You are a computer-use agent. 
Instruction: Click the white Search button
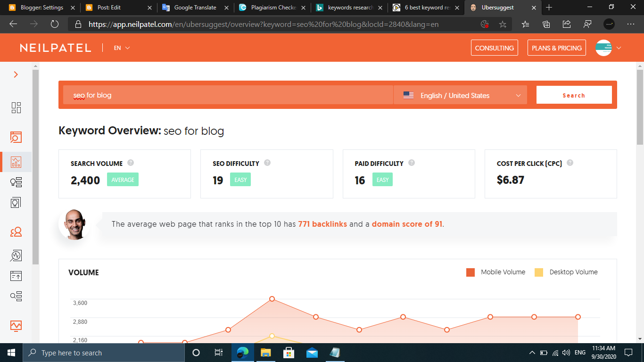point(574,95)
